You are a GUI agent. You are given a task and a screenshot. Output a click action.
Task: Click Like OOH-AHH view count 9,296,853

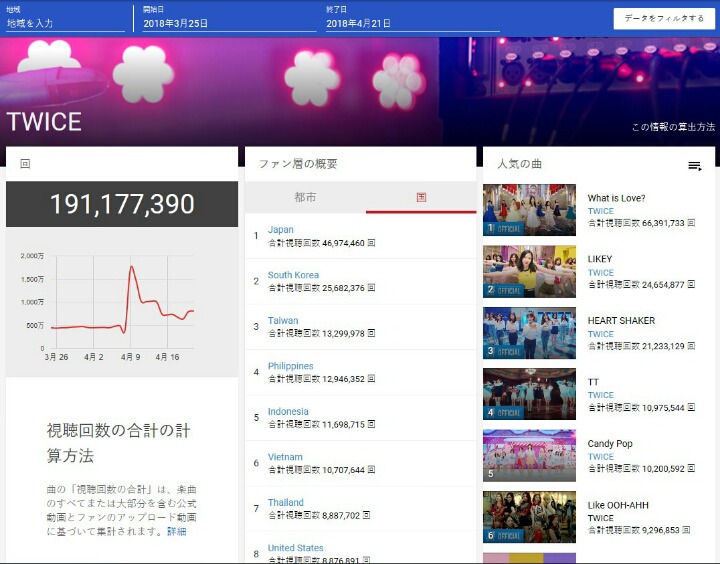click(661, 530)
